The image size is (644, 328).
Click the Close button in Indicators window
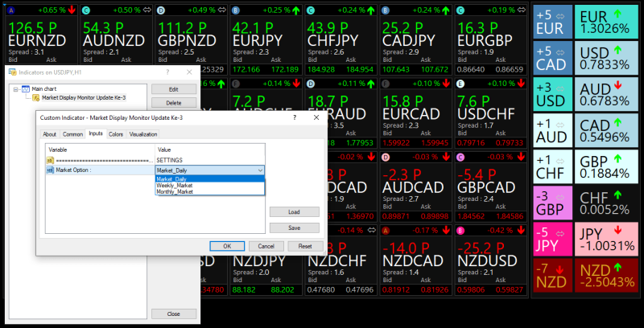[174, 314]
